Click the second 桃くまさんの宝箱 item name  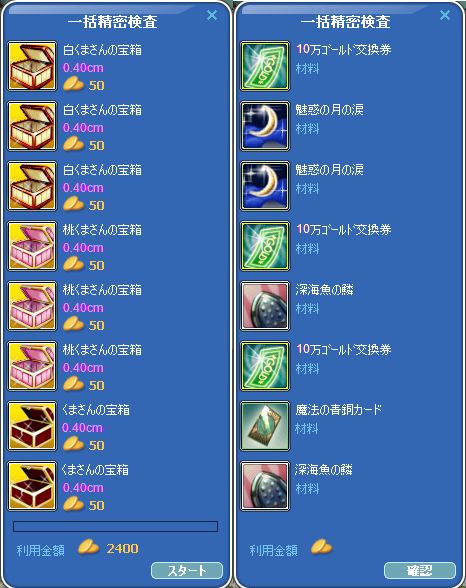(102, 290)
